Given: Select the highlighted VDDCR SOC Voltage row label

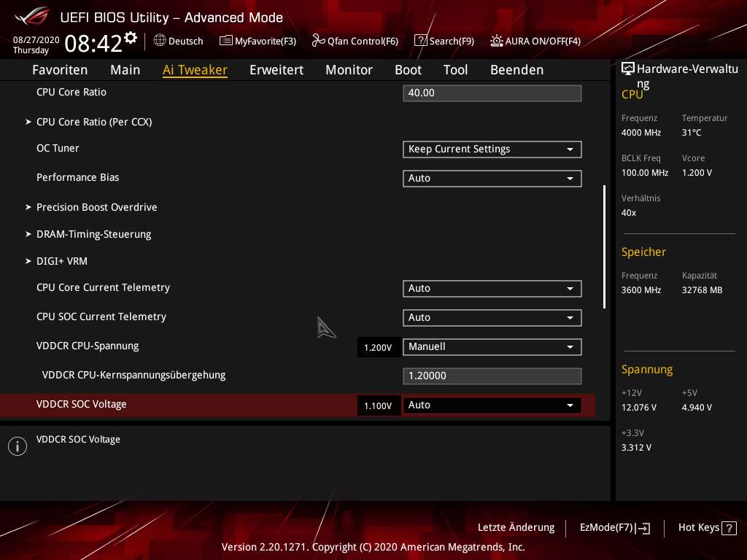Looking at the screenshot, I should point(82,404).
